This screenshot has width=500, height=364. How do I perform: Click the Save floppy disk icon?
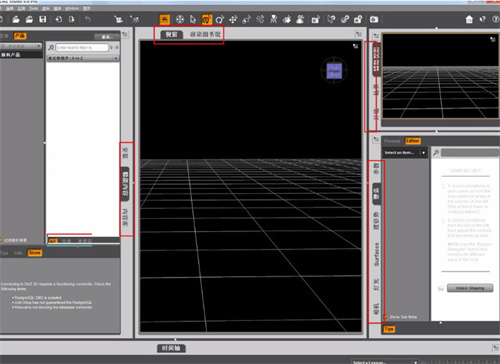coord(43,19)
